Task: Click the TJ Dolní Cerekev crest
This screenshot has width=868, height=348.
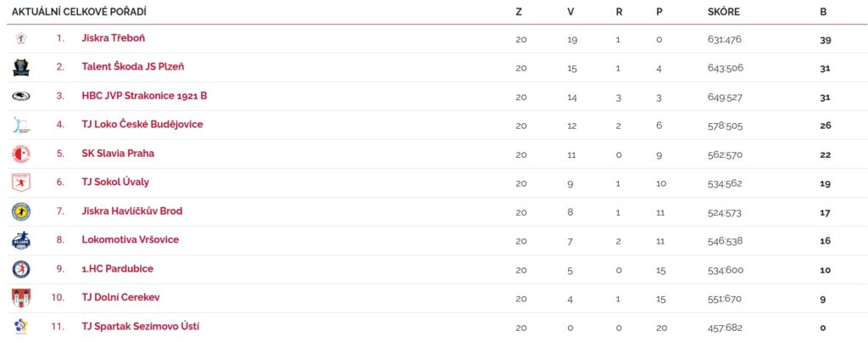Action: click(21, 298)
